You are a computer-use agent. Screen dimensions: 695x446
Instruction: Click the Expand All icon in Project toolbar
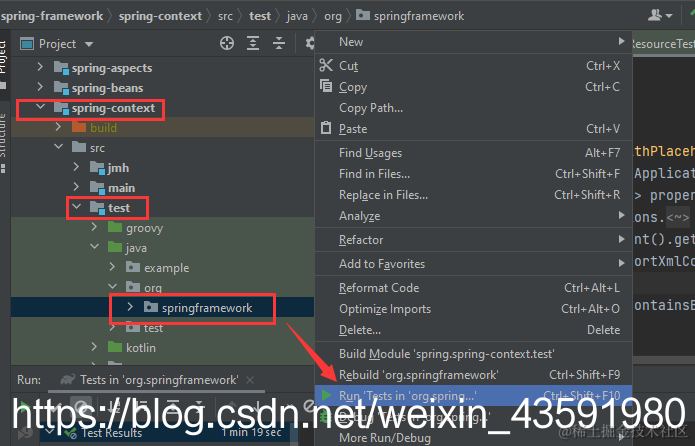253,43
